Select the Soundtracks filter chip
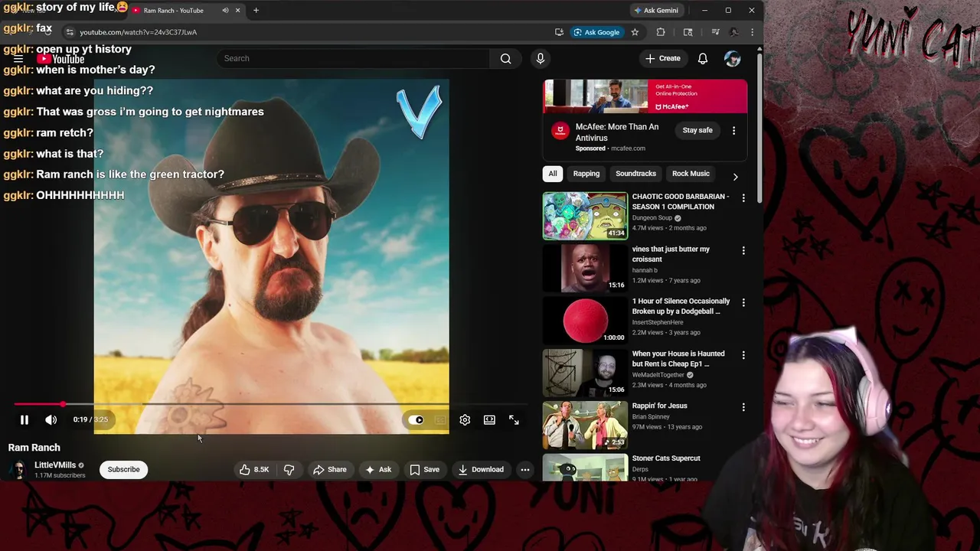The image size is (980, 551). tap(636, 174)
